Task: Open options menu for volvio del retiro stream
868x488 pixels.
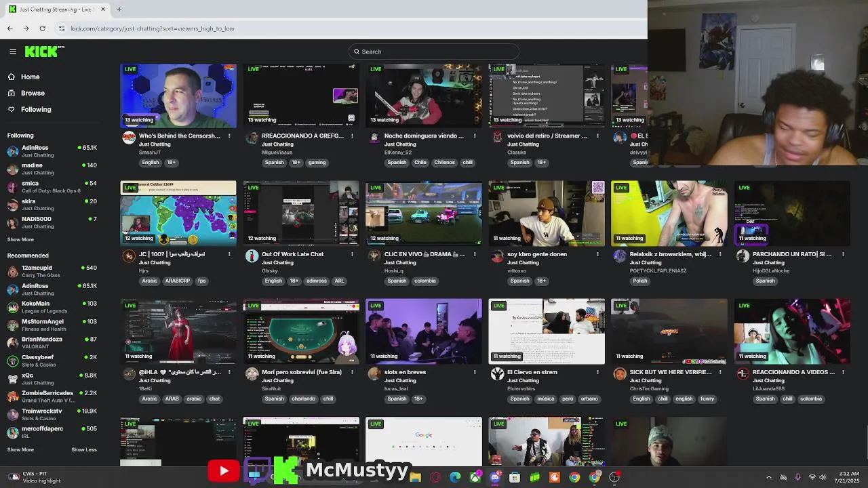Action: 597,136
